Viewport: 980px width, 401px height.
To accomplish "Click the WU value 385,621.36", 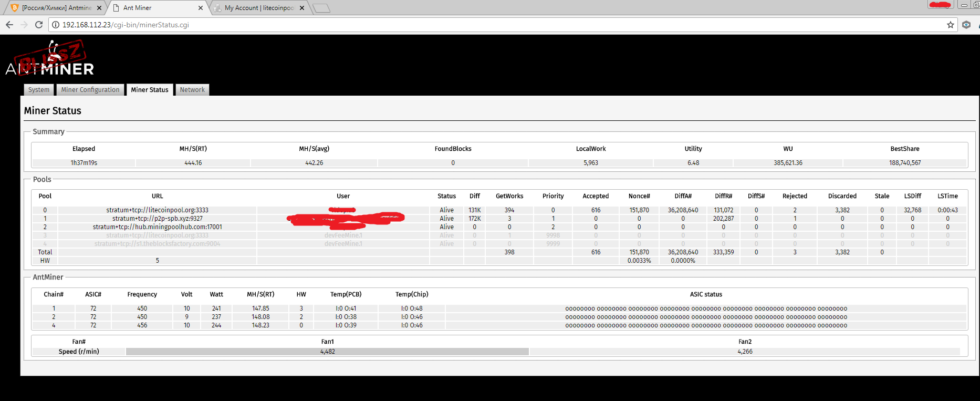I will click(x=788, y=163).
